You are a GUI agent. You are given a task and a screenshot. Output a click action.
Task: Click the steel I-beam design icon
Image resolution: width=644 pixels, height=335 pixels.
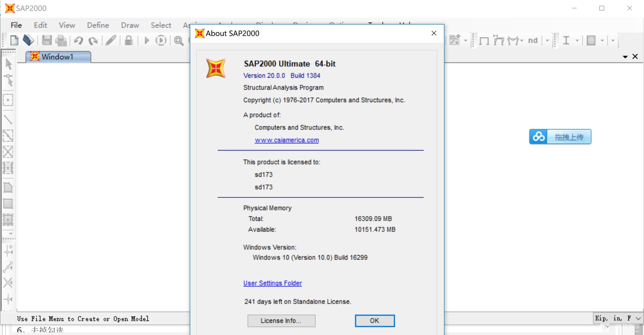pos(566,40)
